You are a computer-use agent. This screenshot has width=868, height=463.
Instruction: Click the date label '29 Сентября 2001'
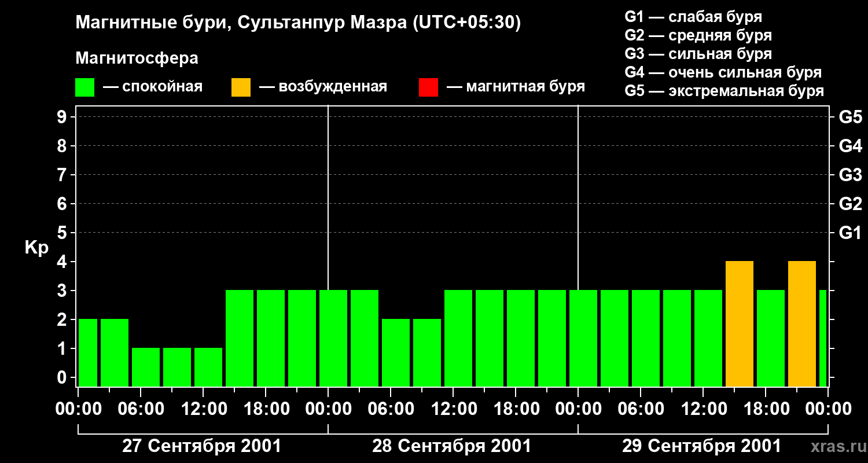pos(702,446)
